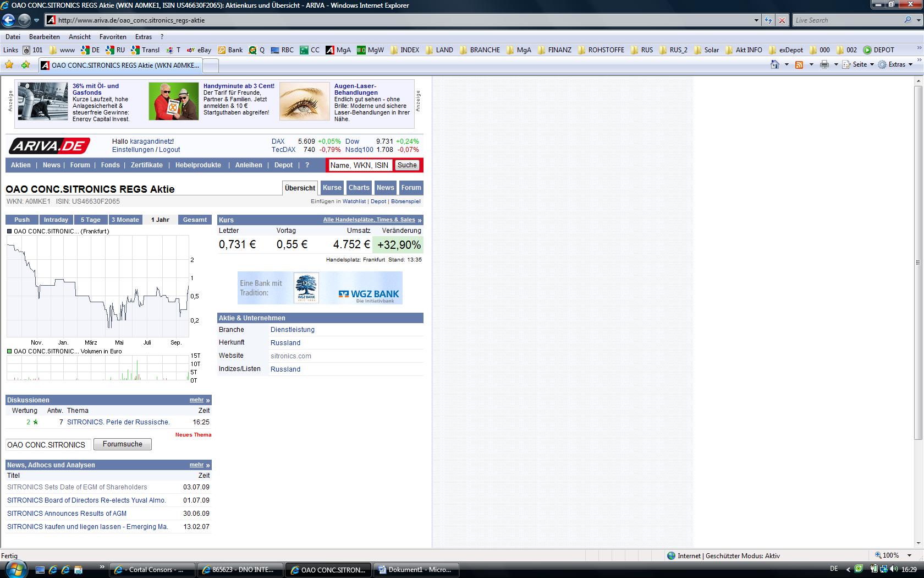Open the RBC favorites link
924x578 pixels.
282,50
